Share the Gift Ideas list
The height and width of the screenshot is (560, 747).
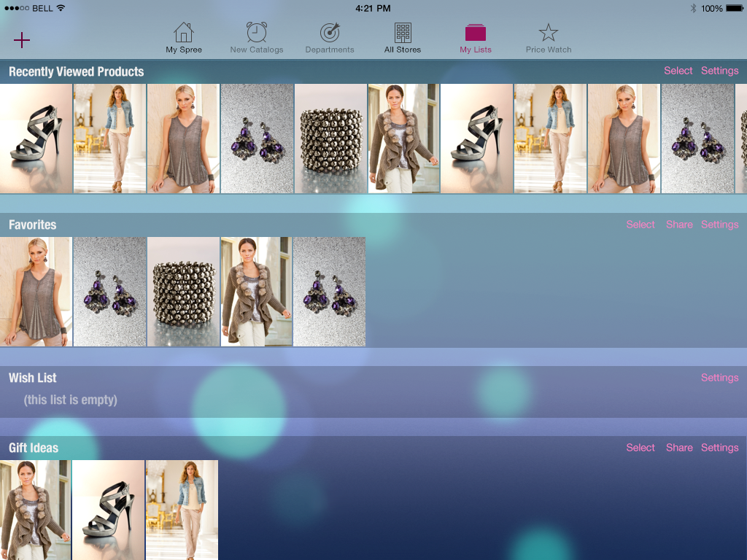click(679, 448)
